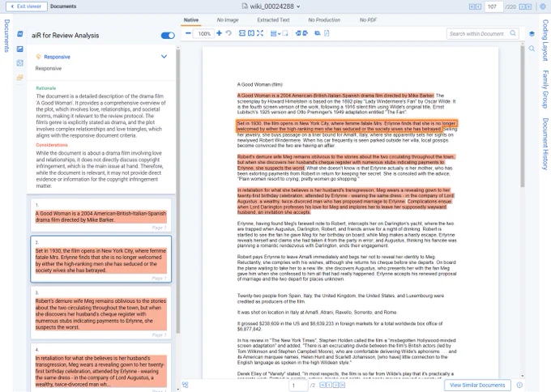Switch to No Image tab

(228, 20)
